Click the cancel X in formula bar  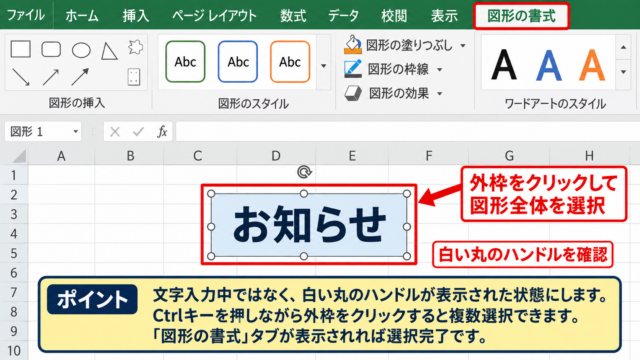115,131
